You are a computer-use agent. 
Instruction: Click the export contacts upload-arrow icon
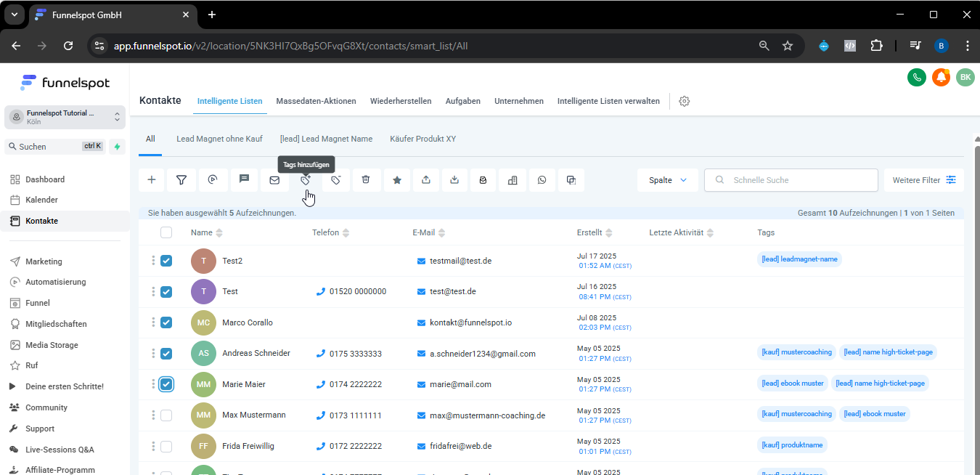click(x=426, y=180)
